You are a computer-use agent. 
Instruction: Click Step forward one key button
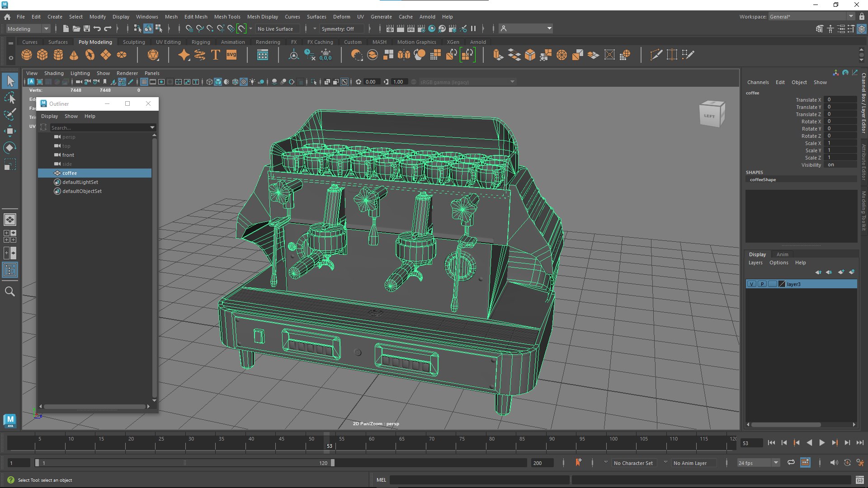(835, 443)
